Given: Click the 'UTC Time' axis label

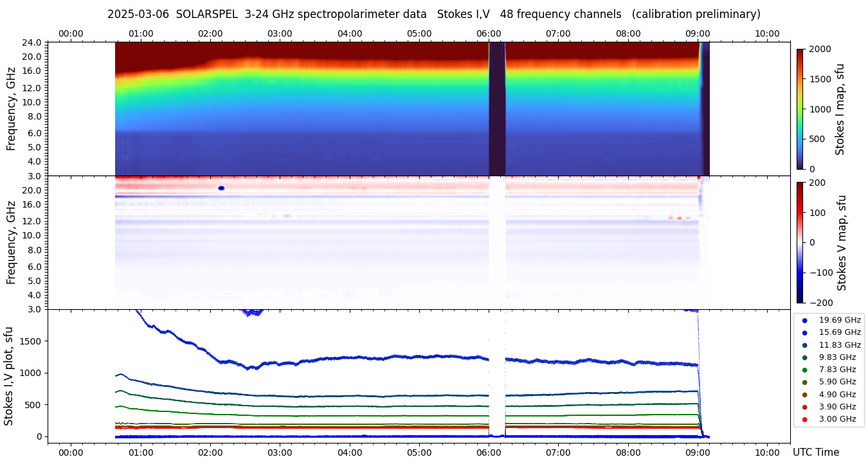Looking at the screenshot, I should tap(815, 453).
